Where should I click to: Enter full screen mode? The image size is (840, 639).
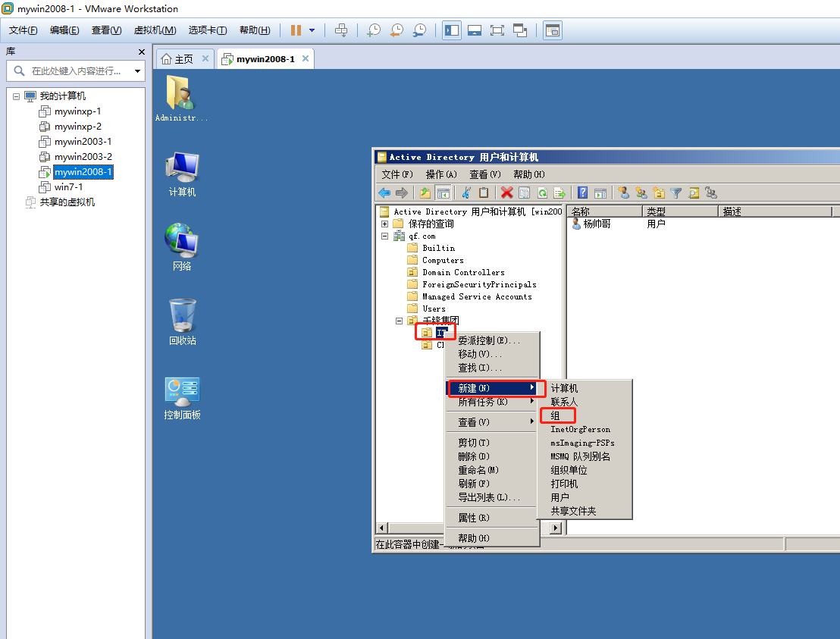pos(497,30)
